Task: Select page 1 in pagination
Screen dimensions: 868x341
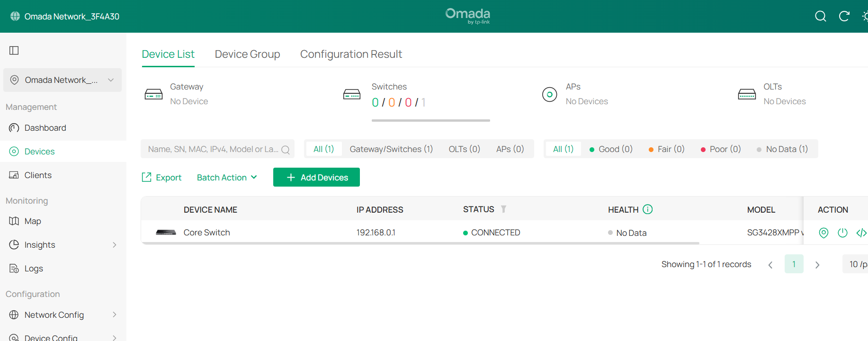Action: [794, 264]
